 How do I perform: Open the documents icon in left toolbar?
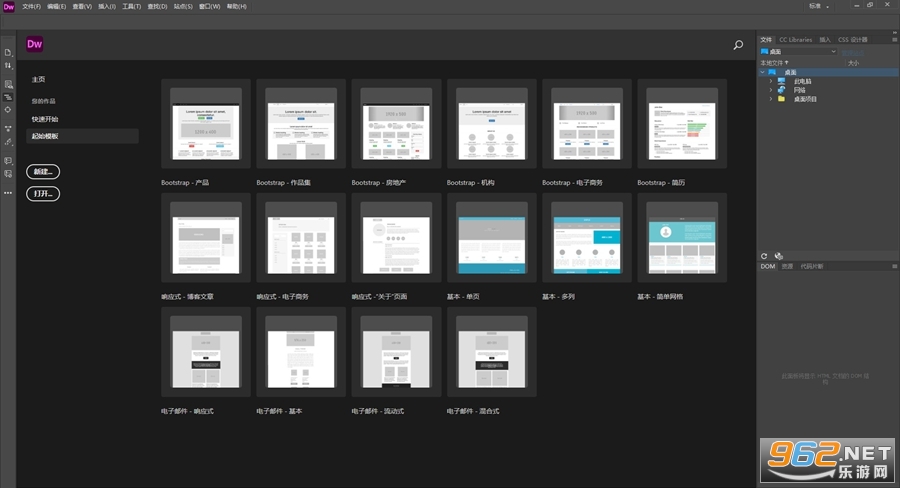coord(8,53)
